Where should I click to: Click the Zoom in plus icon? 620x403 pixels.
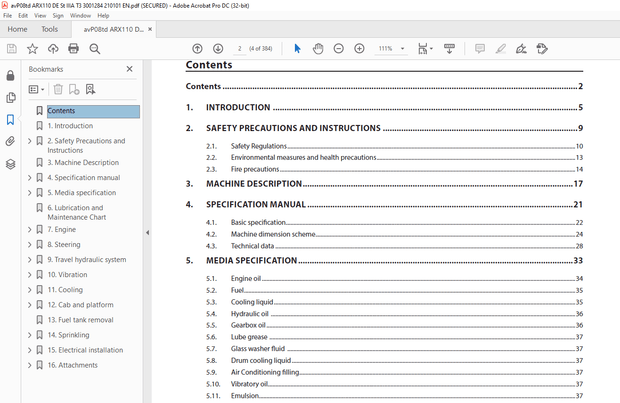pos(359,48)
